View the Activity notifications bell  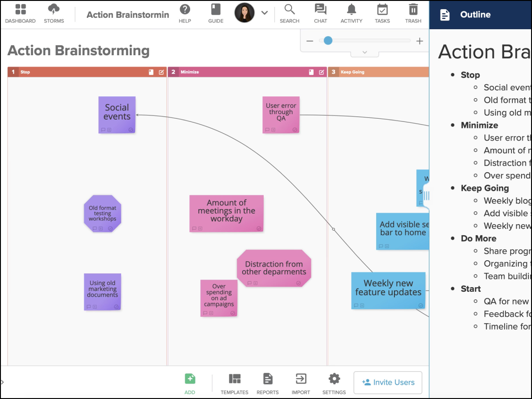[351, 14]
